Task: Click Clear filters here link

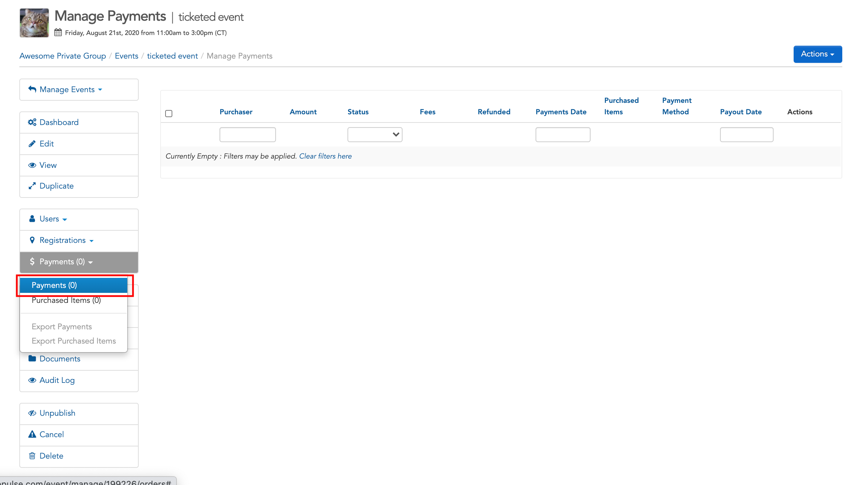Action: 325,156
